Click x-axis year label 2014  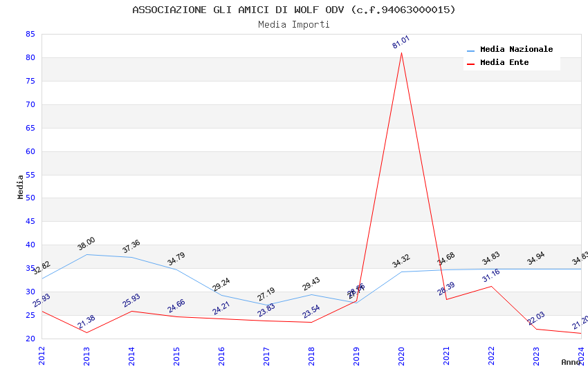[131, 356]
